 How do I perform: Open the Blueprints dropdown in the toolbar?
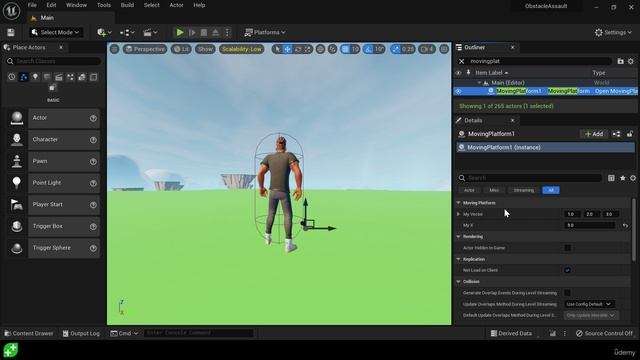127,32
